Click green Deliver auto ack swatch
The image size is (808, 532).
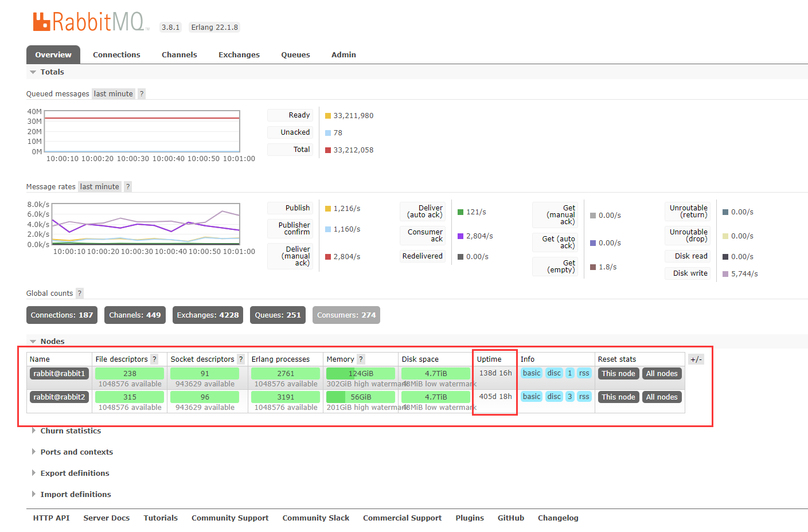460,212
